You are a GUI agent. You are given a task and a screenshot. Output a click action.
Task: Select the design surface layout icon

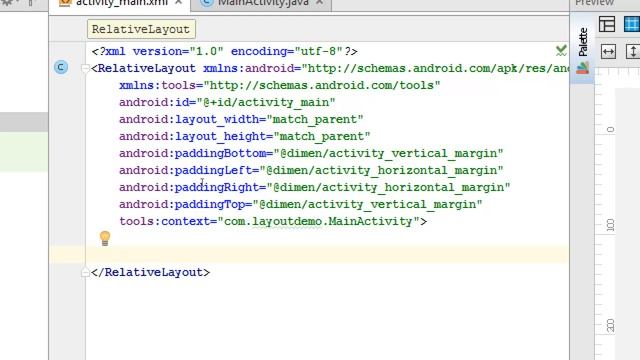click(x=607, y=24)
